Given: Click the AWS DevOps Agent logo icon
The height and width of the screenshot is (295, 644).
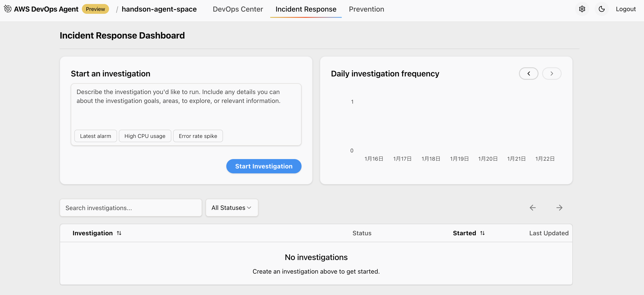Looking at the screenshot, I should point(8,9).
